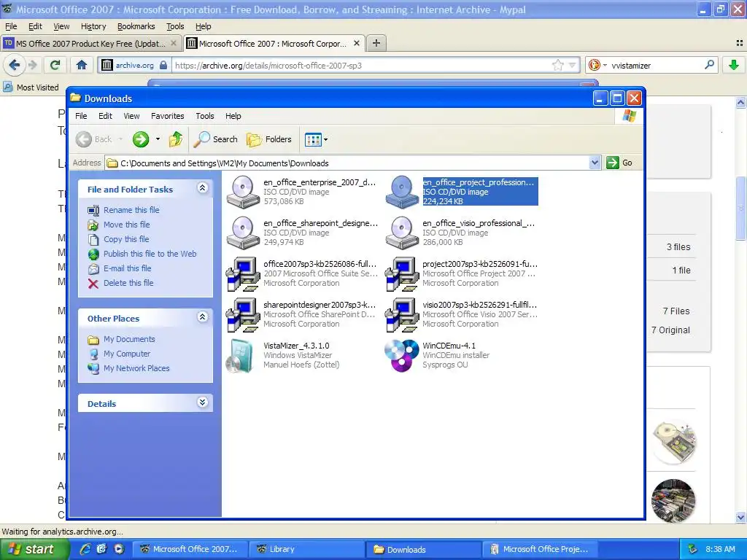Image resolution: width=747 pixels, height=560 pixels.
Task: Switch to Library taskbar window
Action: [x=306, y=550]
